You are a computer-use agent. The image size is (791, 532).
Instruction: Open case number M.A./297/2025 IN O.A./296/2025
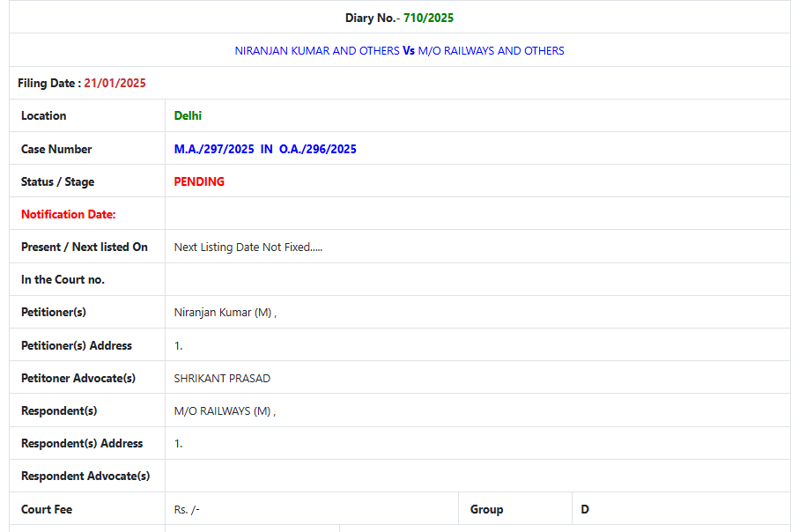coord(265,149)
